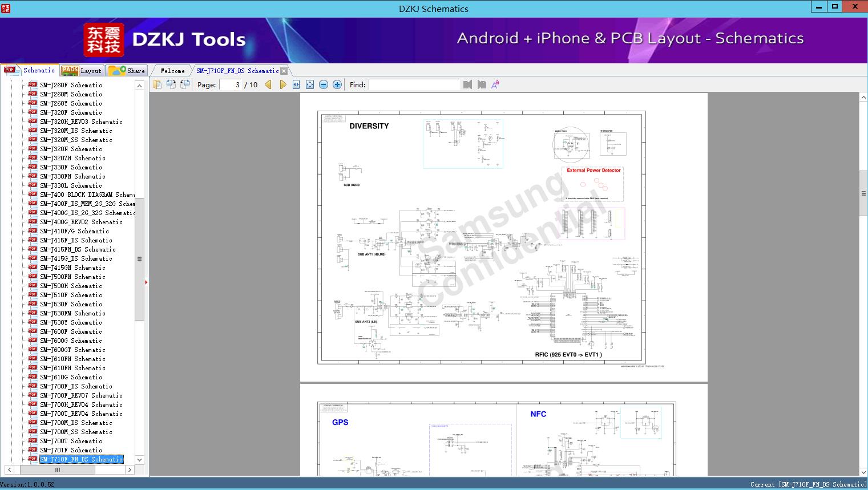Open the Share panel tab
Viewport: 868px width, 490px height.
(127, 71)
